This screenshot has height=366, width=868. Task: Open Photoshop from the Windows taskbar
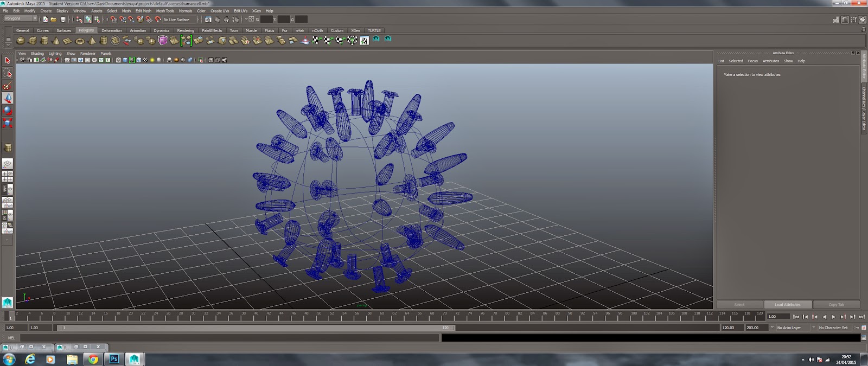click(x=114, y=359)
